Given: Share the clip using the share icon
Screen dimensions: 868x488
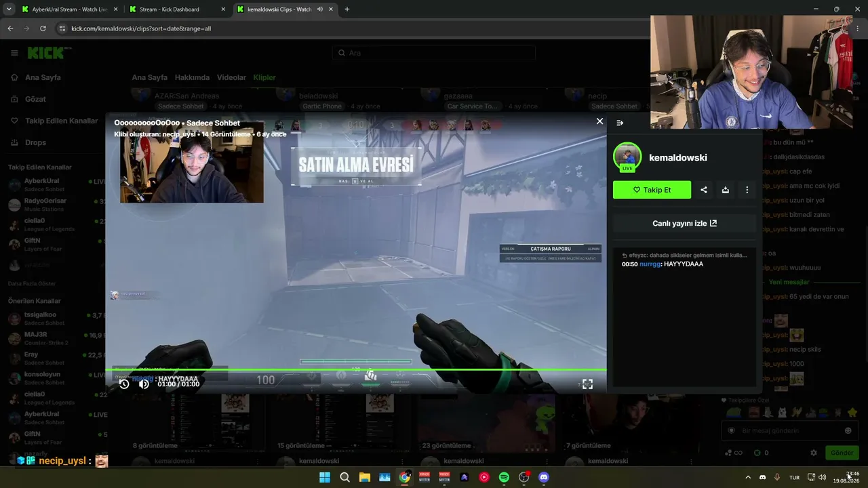Looking at the screenshot, I should tap(704, 190).
